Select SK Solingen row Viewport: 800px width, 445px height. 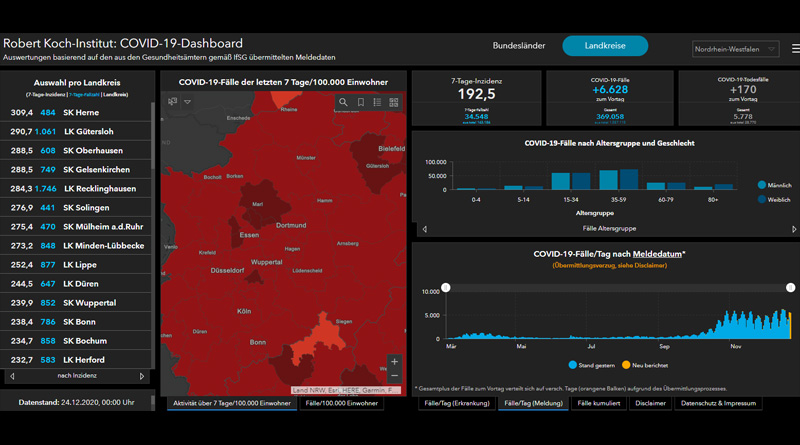click(76, 208)
